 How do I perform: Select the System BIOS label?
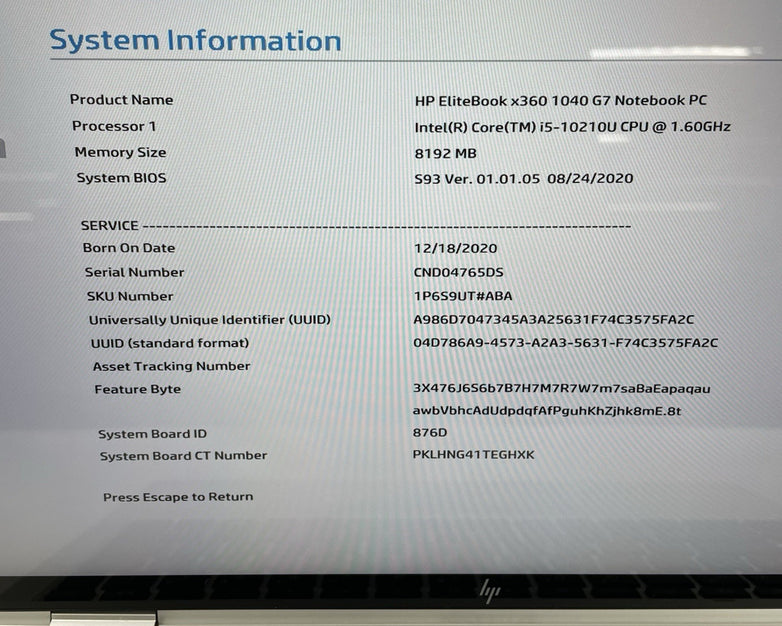[x=122, y=178]
